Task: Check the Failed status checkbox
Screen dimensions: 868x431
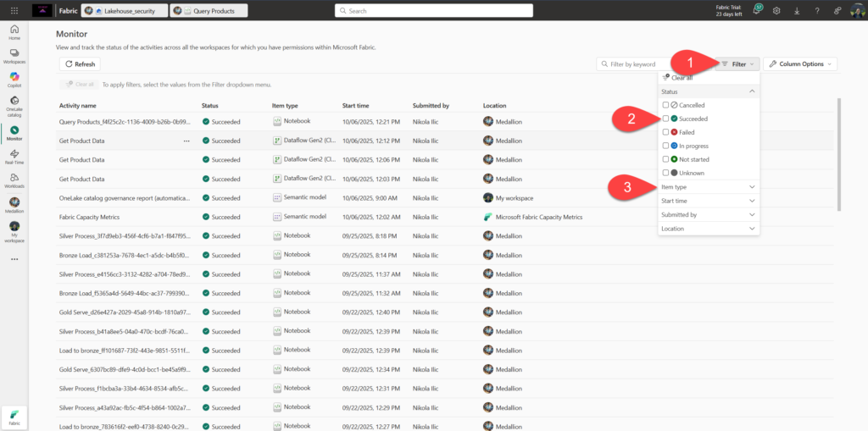Action: pos(666,132)
